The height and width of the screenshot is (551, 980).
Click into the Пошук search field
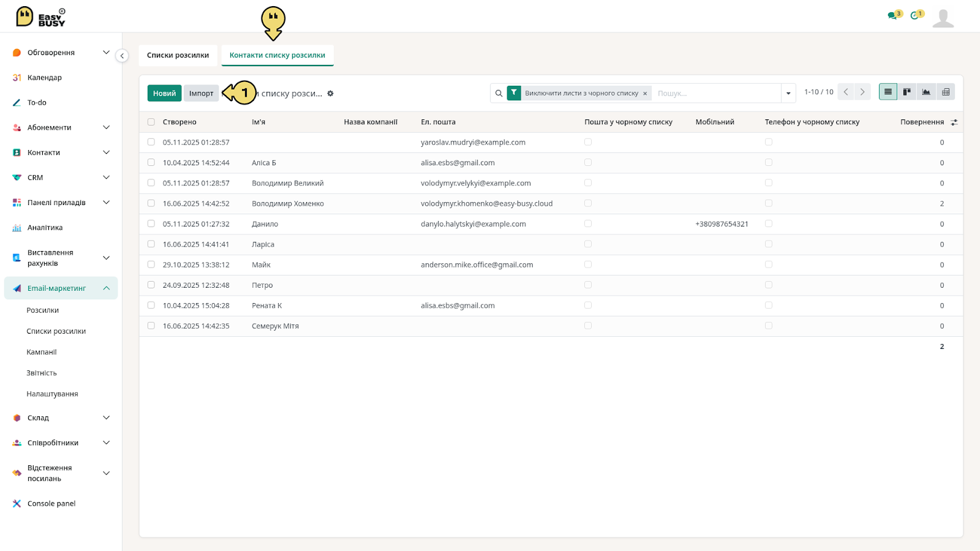717,93
